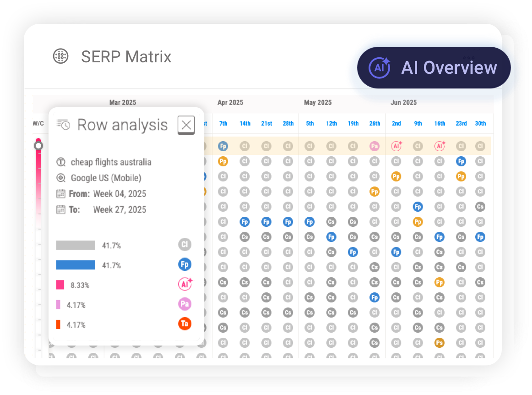532x395 pixels.
Task: Select the AI badge under Jun 2nd in highlighted row
Action: (x=396, y=146)
